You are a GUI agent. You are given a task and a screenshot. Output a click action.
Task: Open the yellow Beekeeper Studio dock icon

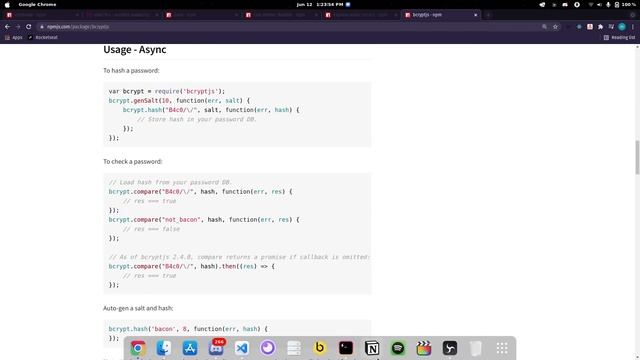click(320, 348)
